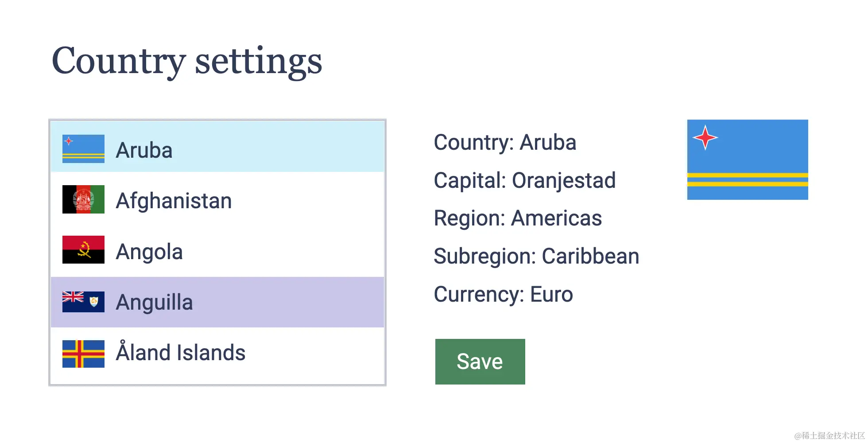
Task: Click the Country settings heading
Action: point(187,61)
